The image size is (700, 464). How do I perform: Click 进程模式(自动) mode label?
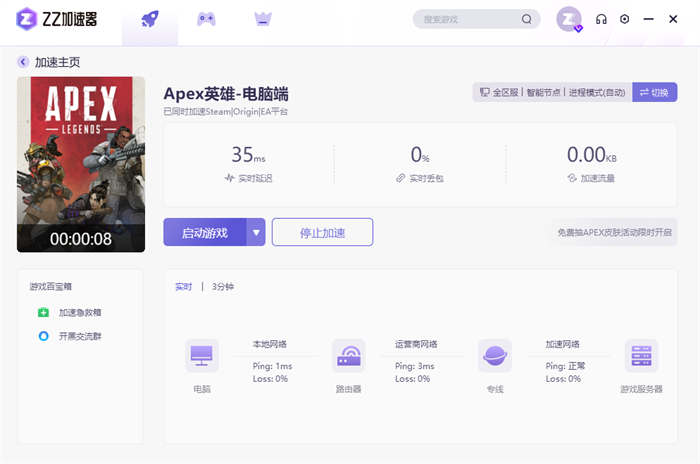point(597,92)
